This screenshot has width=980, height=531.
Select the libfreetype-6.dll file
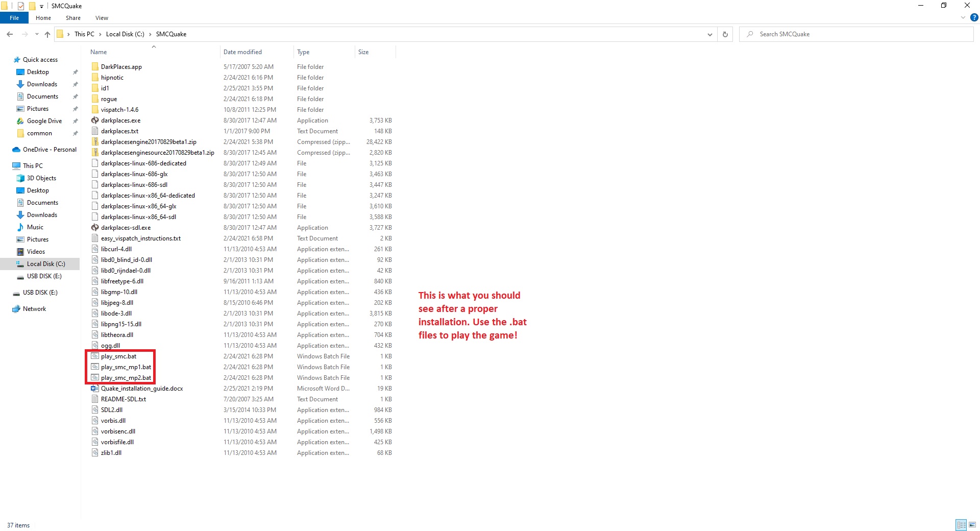pyautogui.click(x=122, y=281)
